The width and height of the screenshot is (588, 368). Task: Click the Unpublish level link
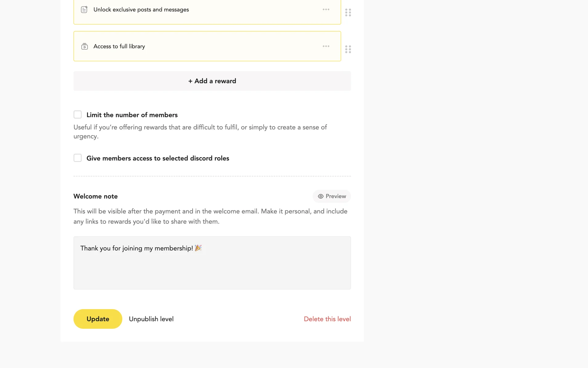click(151, 319)
